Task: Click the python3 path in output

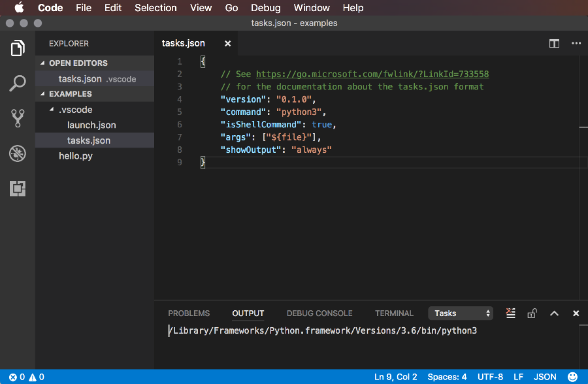Action: click(x=323, y=330)
